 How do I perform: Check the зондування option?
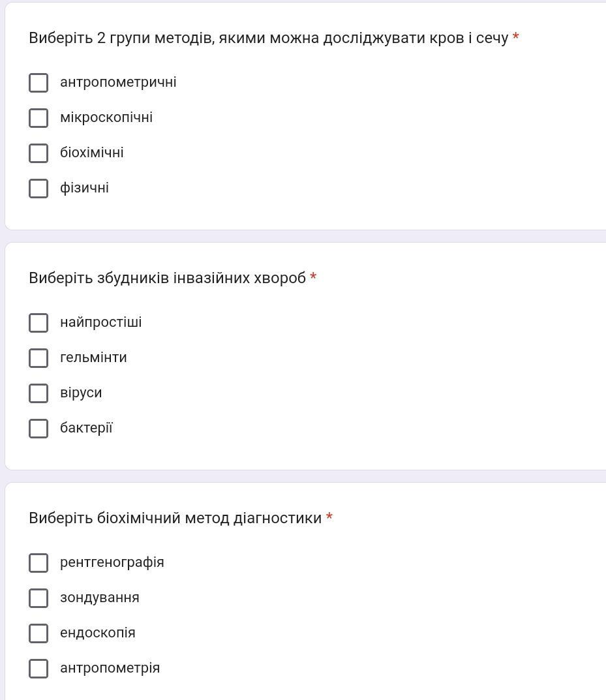[x=38, y=598]
